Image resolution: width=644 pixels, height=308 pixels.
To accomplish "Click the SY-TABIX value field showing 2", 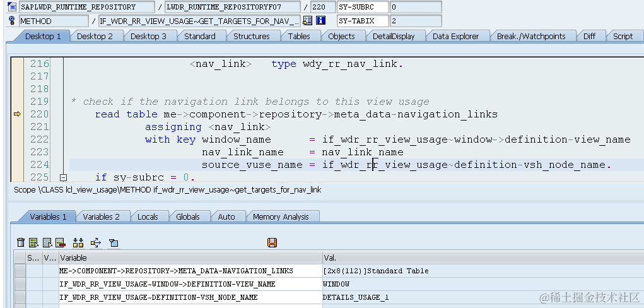I will (416, 21).
